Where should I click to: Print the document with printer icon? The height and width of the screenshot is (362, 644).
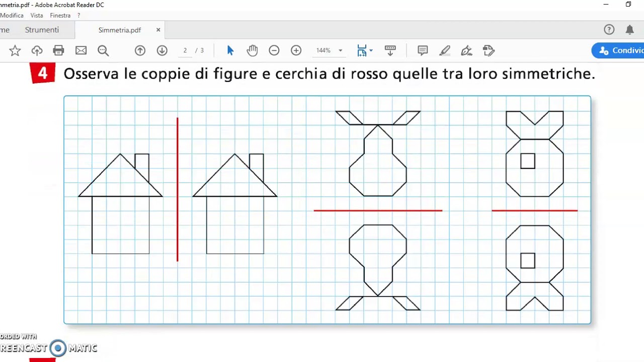coord(59,50)
